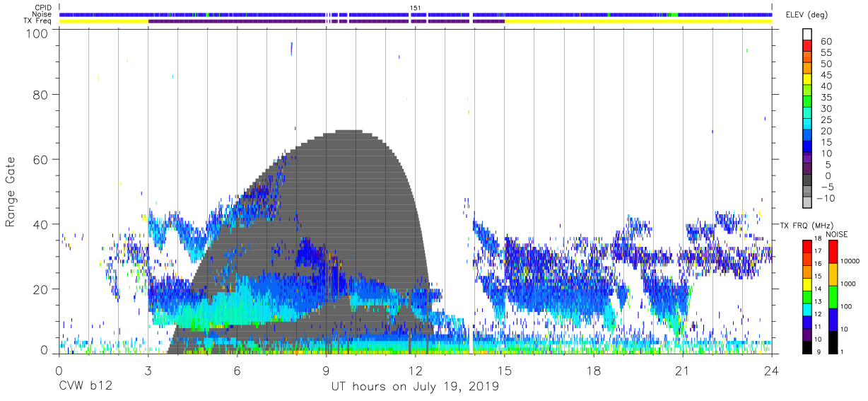Click the UT hours on July 19, 2019 label
Viewport: 868px width, 401px height.
(415, 387)
